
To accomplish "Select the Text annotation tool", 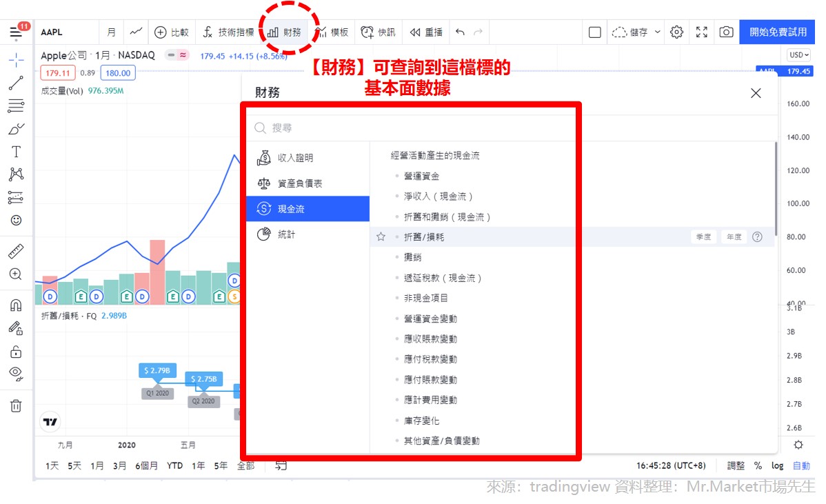I will 16,152.
